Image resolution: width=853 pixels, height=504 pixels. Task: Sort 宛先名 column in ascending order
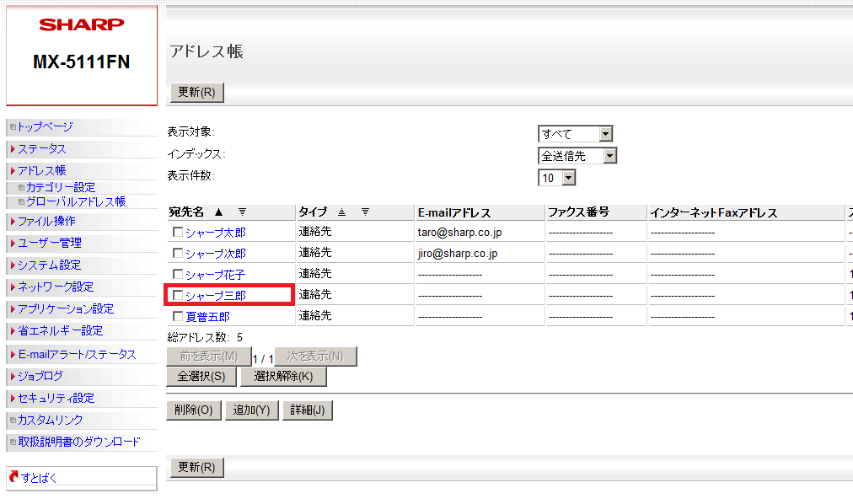pos(219,212)
